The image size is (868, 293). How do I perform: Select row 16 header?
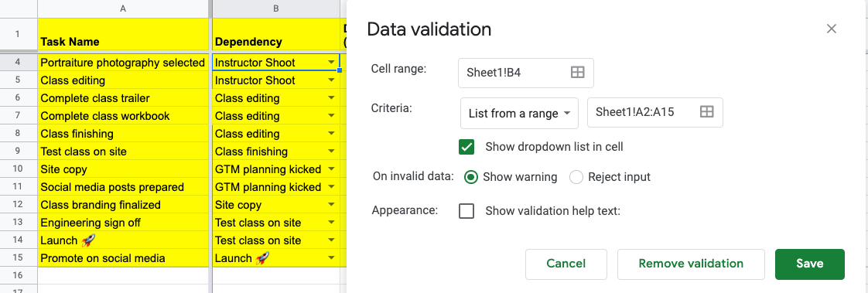coord(18,275)
